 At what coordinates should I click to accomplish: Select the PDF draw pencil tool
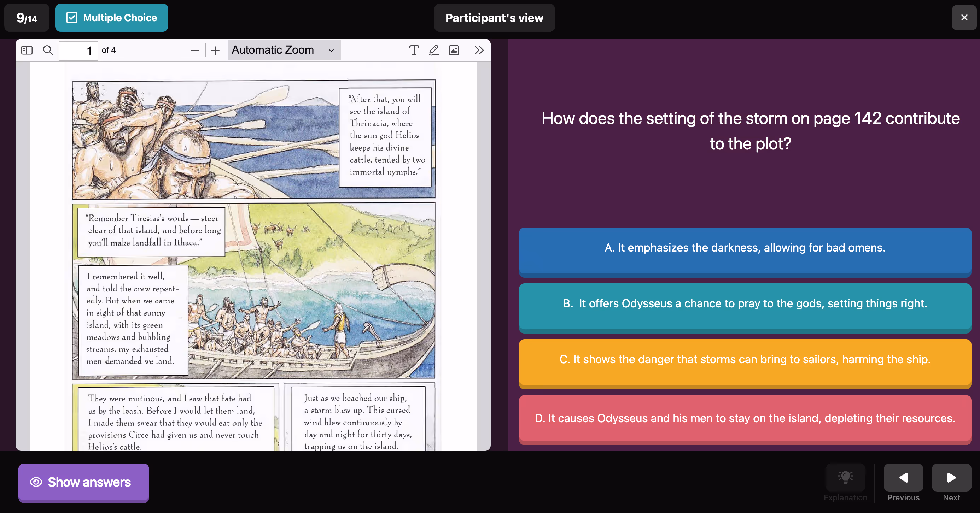point(434,50)
